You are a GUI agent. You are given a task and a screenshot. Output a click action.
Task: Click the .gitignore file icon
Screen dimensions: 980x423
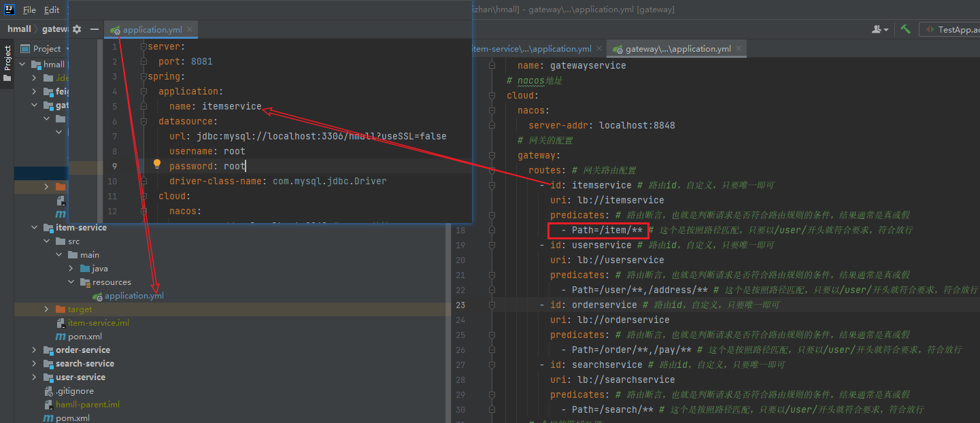tap(48, 391)
